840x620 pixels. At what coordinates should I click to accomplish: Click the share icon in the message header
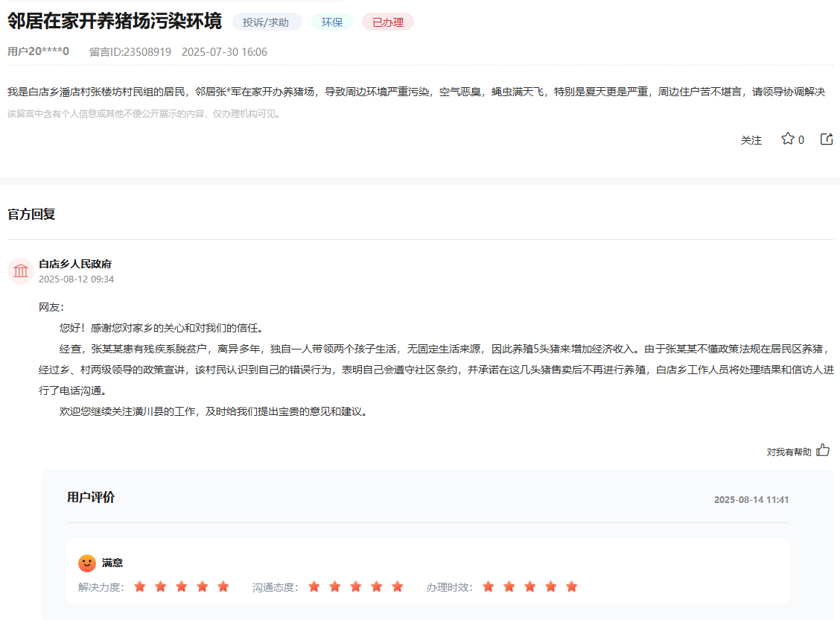tap(827, 139)
